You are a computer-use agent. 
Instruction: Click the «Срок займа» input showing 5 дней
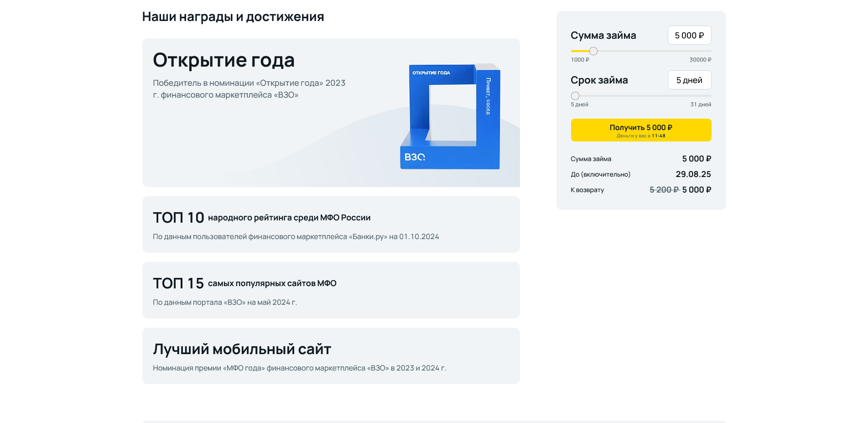(x=689, y=80)
